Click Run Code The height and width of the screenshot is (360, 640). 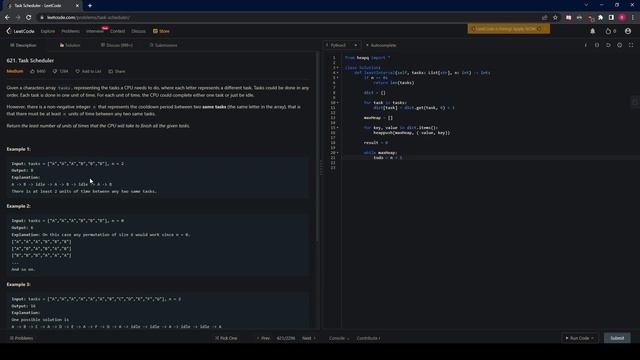click(x=580, y=338)
